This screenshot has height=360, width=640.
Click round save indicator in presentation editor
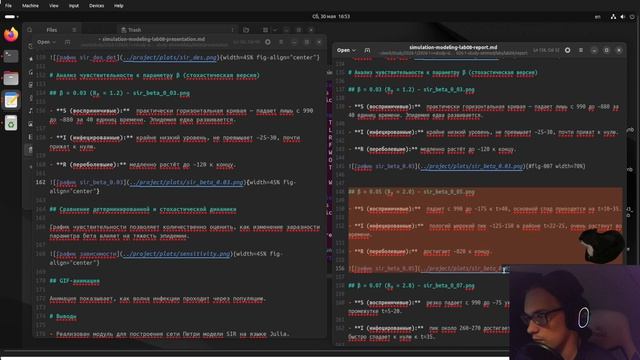pyautogui.click(x=268, y=42)
